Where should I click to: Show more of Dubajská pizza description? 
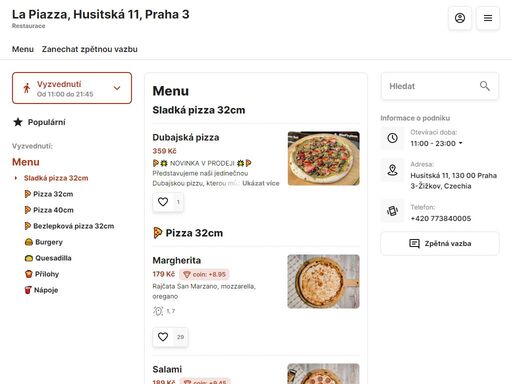[261, 183]
